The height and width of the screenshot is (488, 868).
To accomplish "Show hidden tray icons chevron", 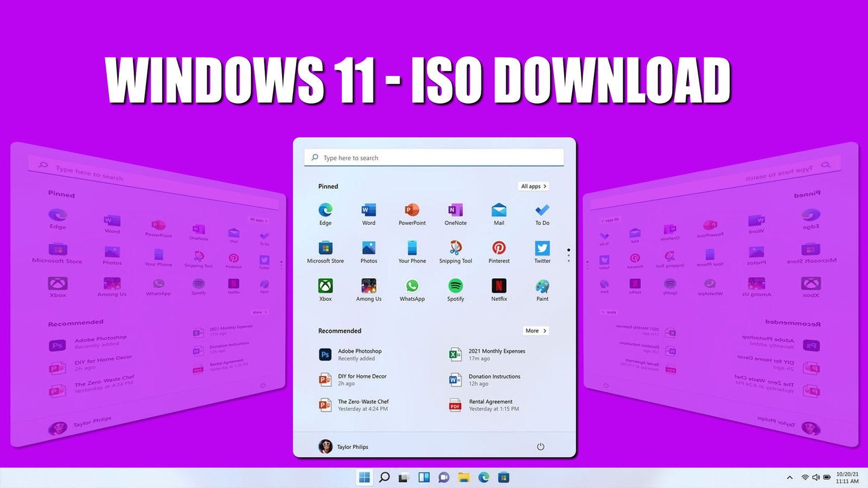I will [790, 478].
